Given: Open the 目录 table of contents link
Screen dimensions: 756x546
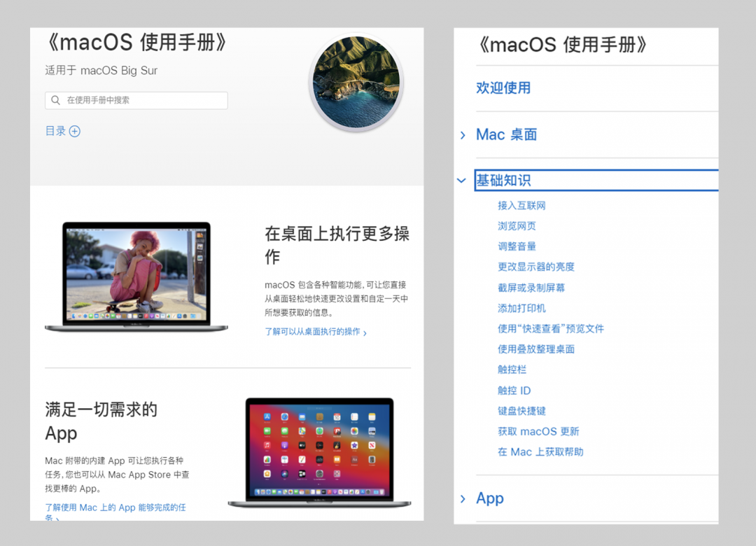Looking at the screenshot, I should coord(55,131).
